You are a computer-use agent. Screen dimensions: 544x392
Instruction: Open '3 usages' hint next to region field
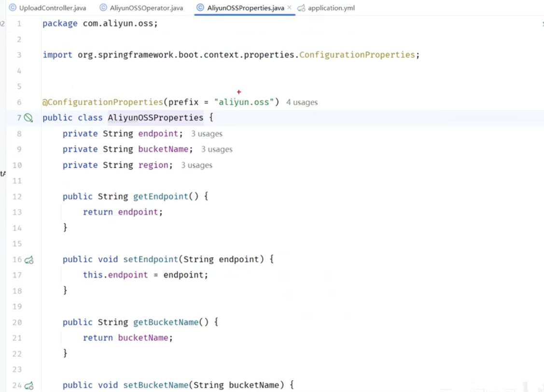coord(197,165)
